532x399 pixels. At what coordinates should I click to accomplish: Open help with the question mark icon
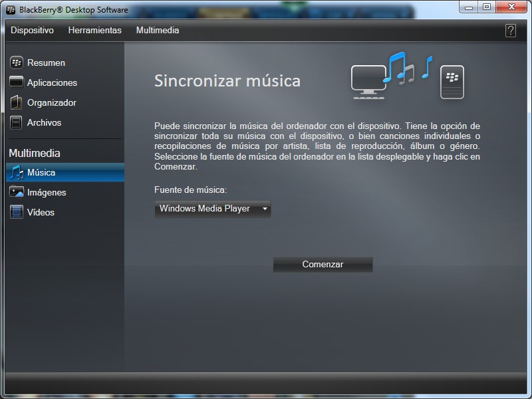coord(510,31)
